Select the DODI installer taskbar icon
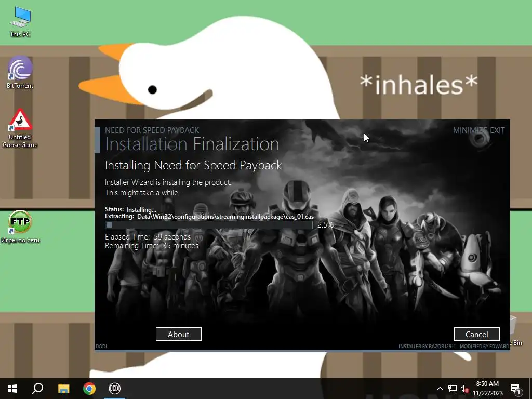 pyautogui.click(x=115, y=389)
